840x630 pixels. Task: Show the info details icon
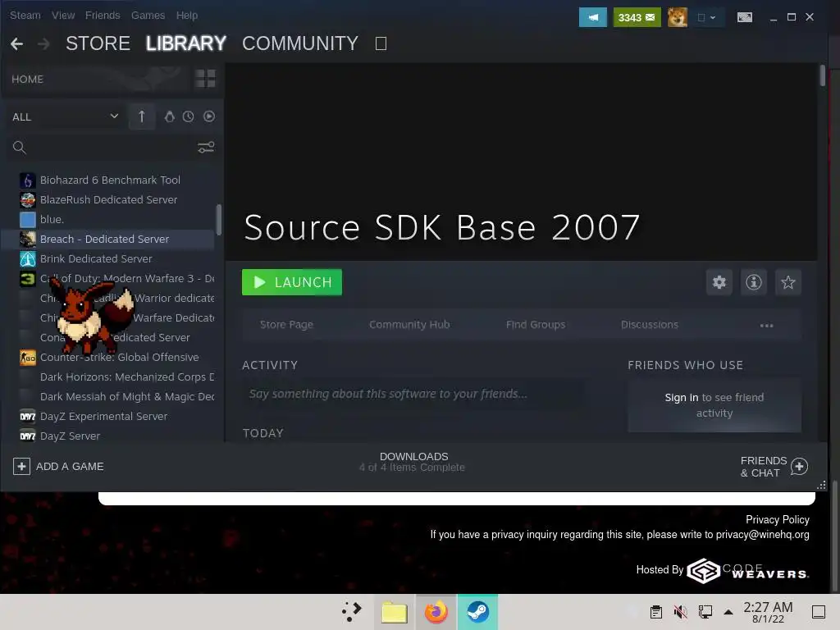coord(754,282)
